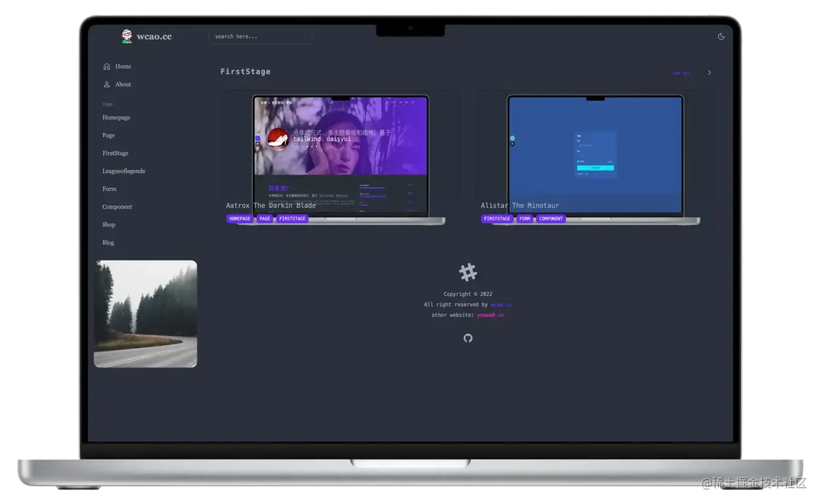
Task: Open the GitHub icon in the footer
Action: click(x=468, y=338)
